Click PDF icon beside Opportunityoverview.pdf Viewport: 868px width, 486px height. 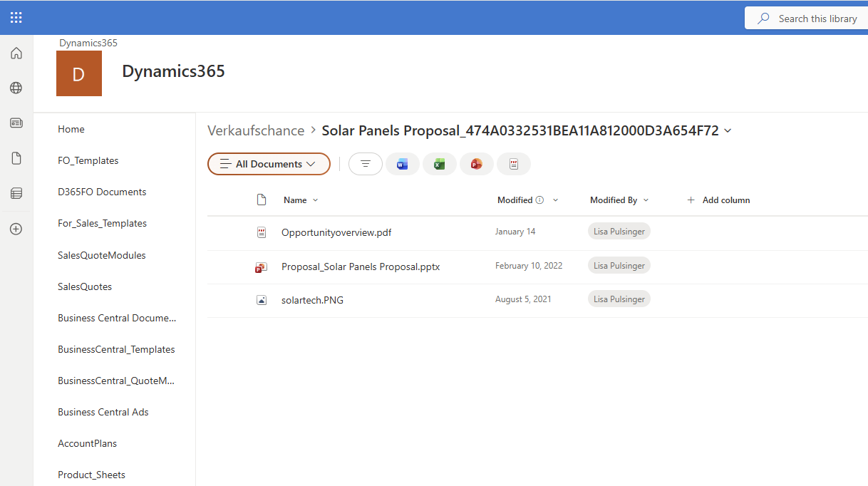pyautogui.click(x=262, y=232)
